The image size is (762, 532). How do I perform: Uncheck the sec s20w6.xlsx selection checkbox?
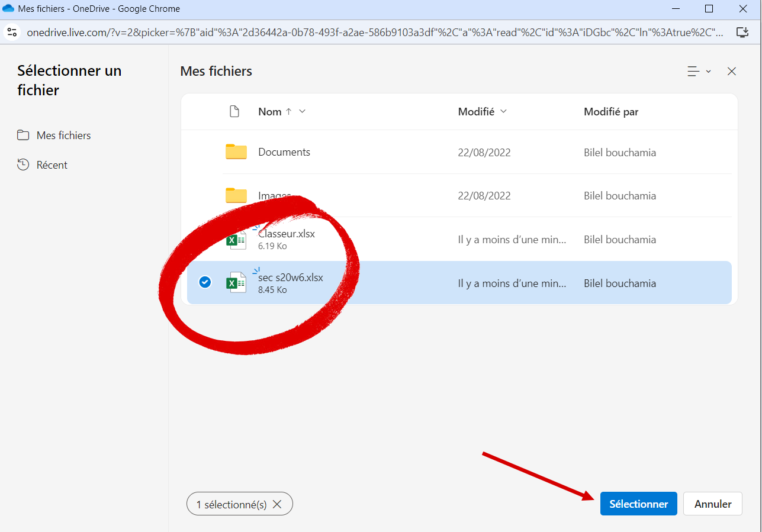[x=205, y=283]
